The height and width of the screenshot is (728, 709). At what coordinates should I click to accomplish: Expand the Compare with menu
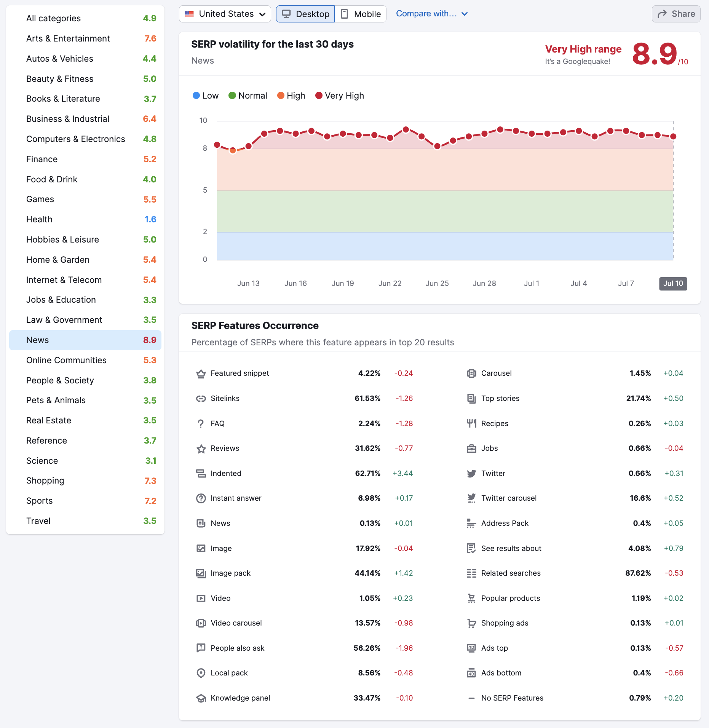point(431,14)
